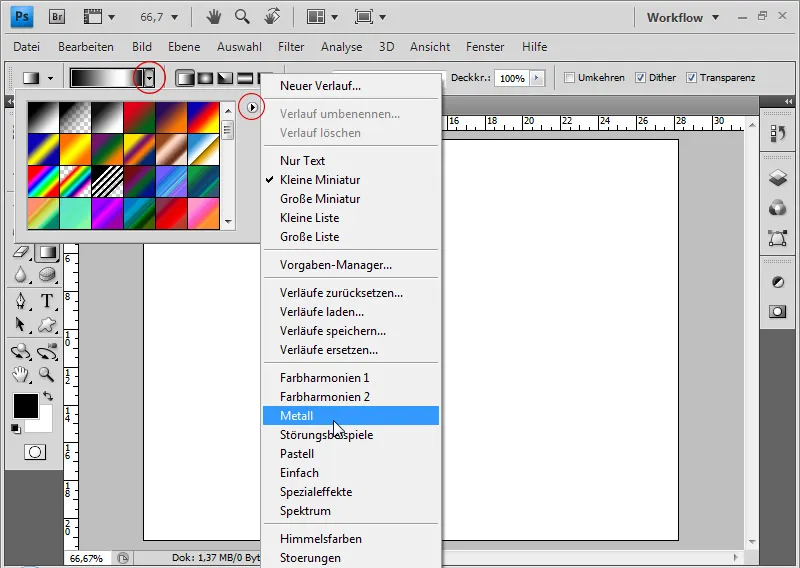Open the Masks panel icon
The image size is (800, 568).
click(x=778, y=312)
